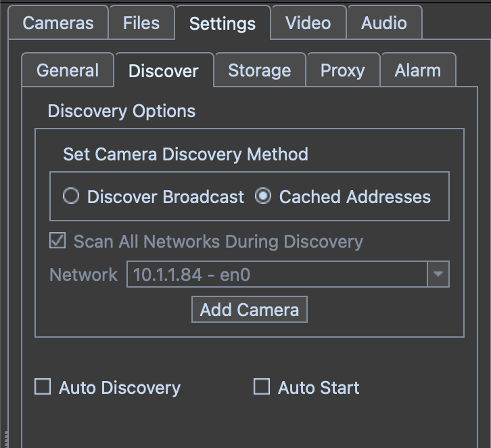Show the General settings sub-tab
491x448 pixels.
point(68,70)
